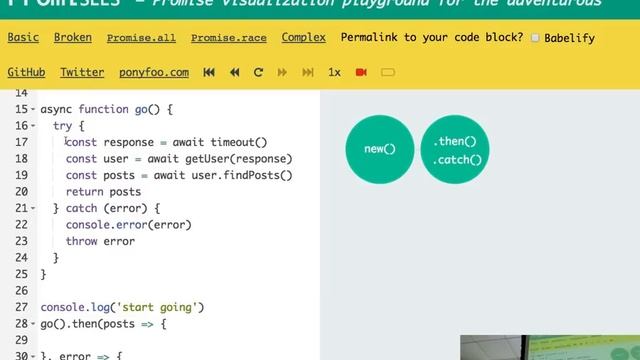Click the empty rectangle icon beside recorder
Screen dimensions: 640x360
pos(388,73)
